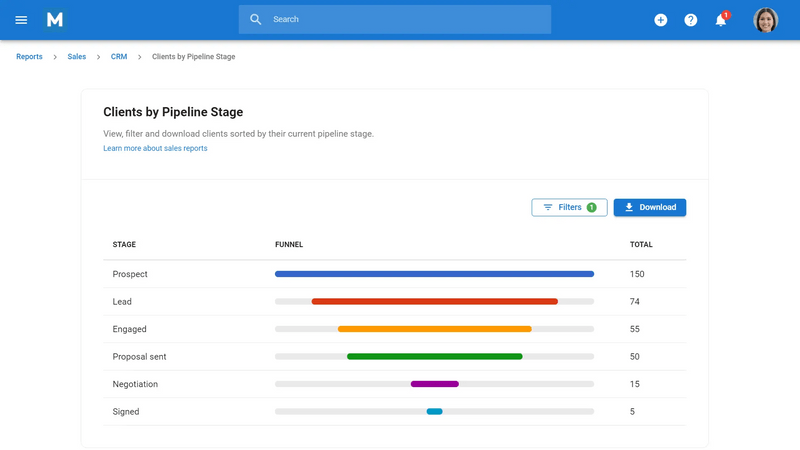Click the Search input field

400,19
